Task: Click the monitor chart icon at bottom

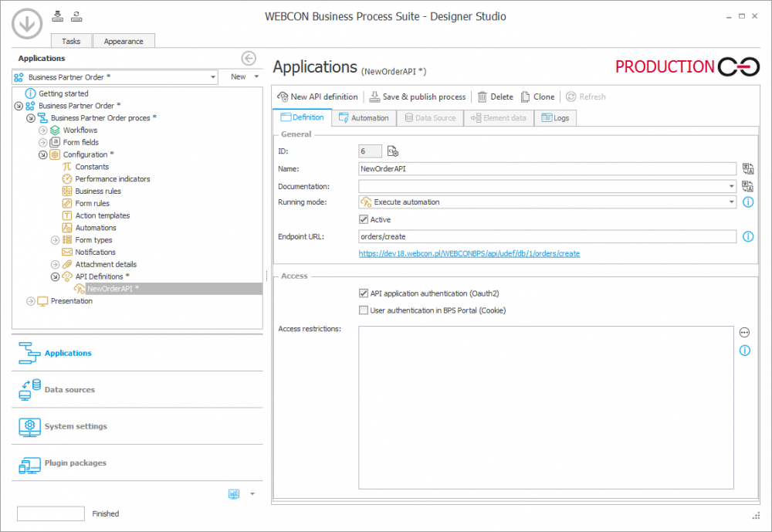Action: pyautogui.click(x=234, y=493)
